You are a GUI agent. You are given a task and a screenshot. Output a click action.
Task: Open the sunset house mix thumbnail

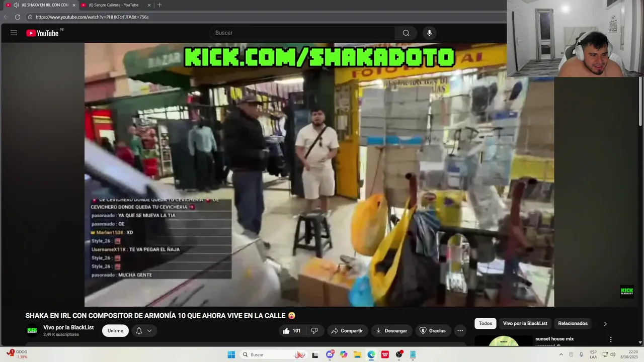504,341
